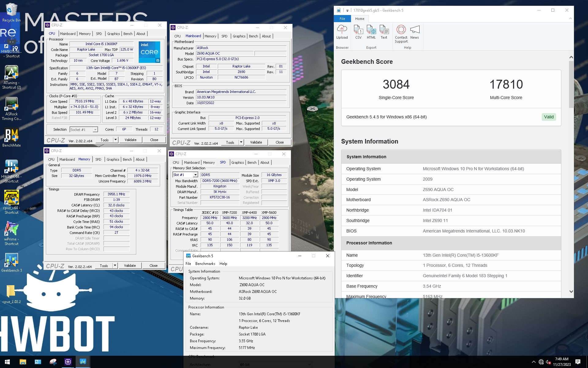Launch BenchMate desktop icon
The image size is (588, 368).
click(x=11, y=137)
